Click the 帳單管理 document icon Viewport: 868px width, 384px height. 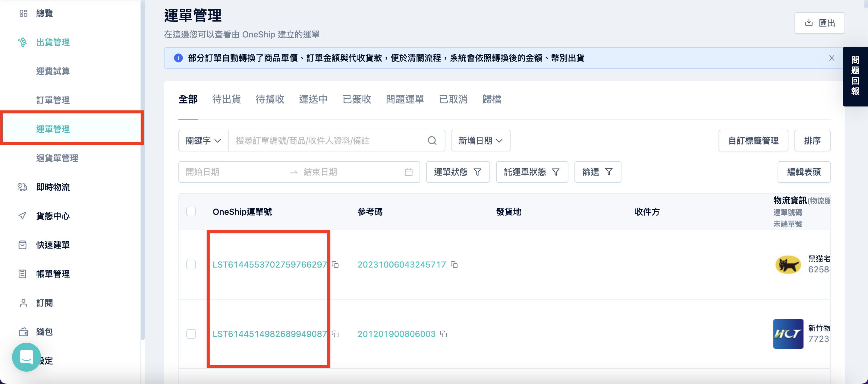tap(22, 274)
